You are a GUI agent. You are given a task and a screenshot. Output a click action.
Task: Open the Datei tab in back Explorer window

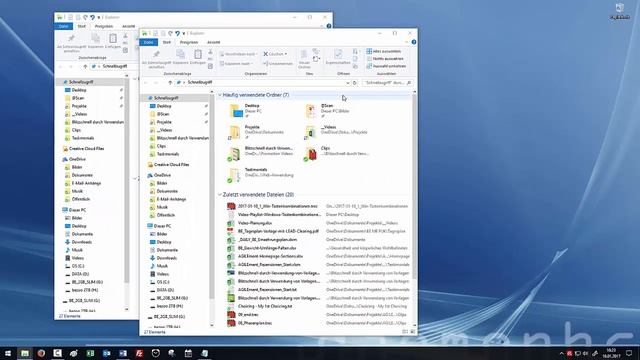pos(63,26)
